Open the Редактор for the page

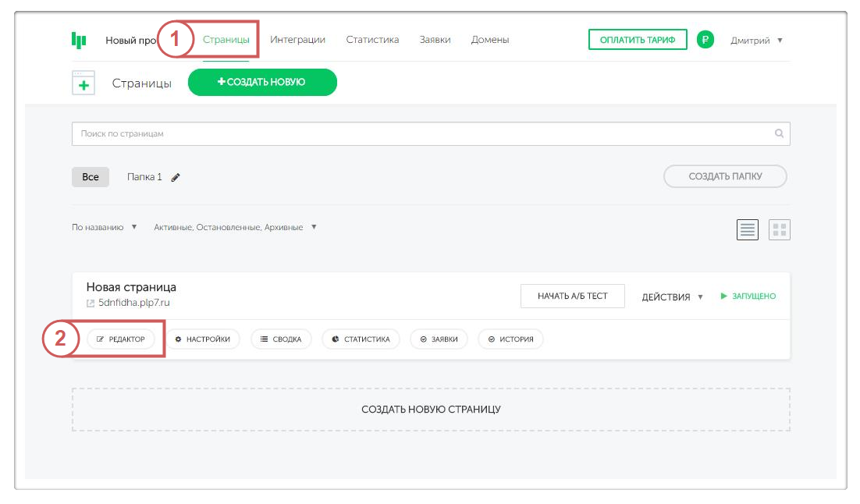pos(121,339)
